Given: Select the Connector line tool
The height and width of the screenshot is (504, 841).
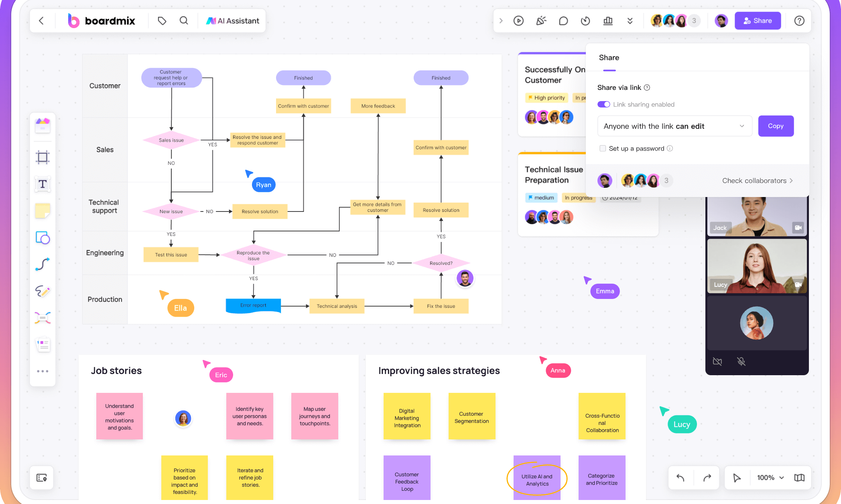Looking at the screenshot, I should coord(42,264).
